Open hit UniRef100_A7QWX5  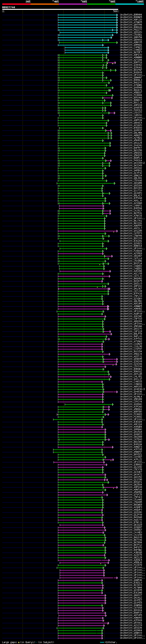131,22
